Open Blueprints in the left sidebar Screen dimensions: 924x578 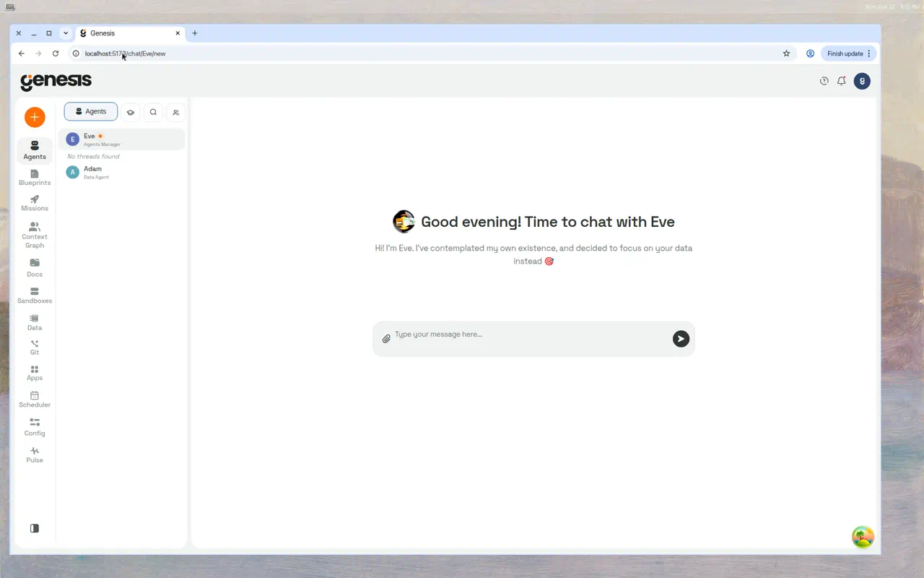[35, 178]
